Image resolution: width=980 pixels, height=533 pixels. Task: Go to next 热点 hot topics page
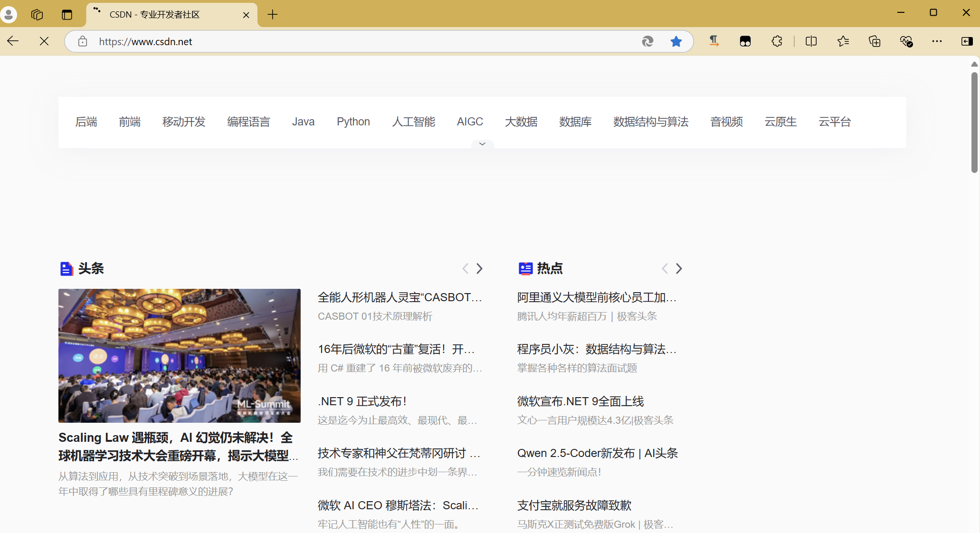(x=679, y=269)
